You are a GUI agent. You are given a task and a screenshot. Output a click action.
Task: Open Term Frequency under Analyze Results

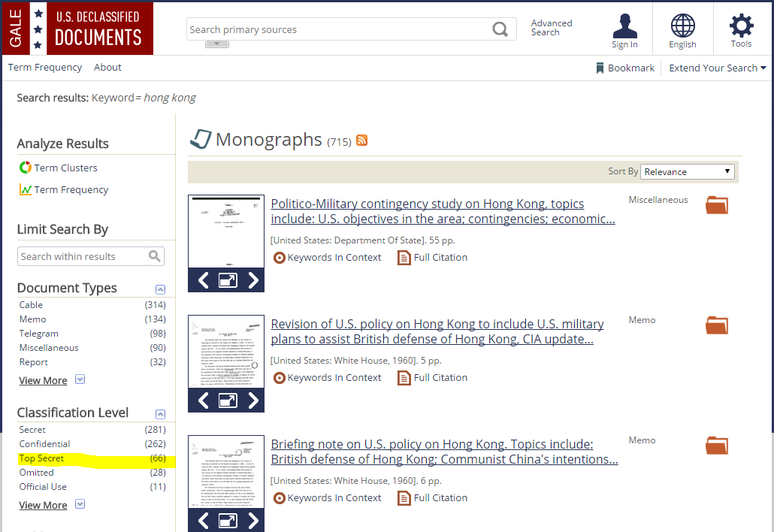coord(64,189)
